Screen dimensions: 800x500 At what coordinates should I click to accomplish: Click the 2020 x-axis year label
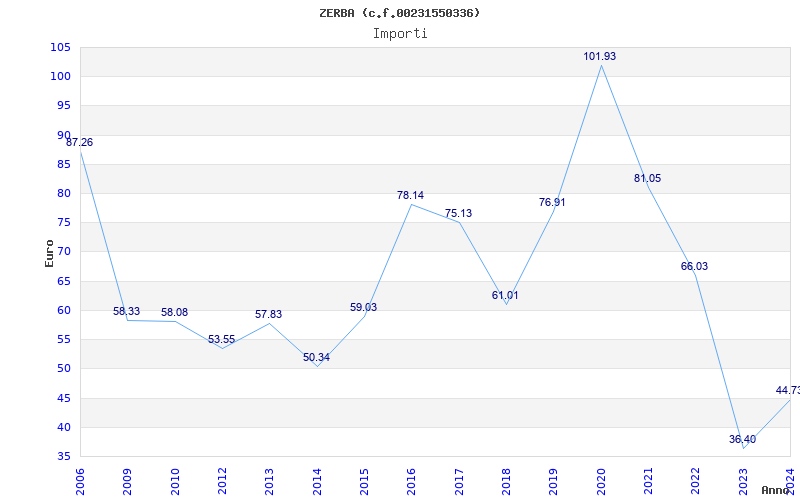pos(601,481)
